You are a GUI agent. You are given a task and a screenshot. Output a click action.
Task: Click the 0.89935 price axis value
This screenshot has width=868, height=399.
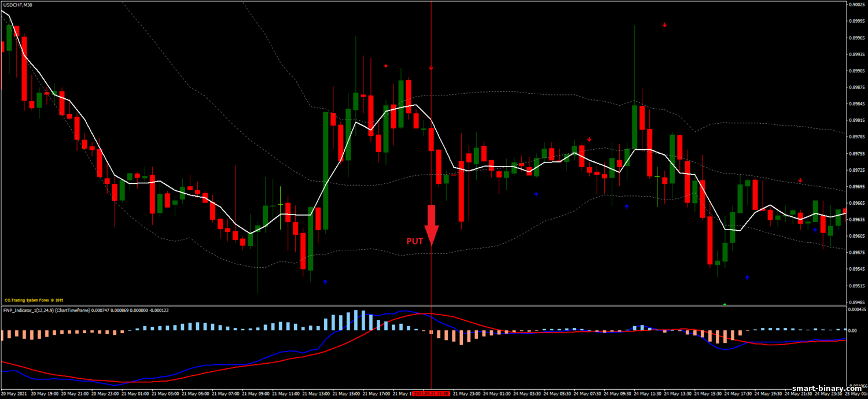(x=856, y=54)
